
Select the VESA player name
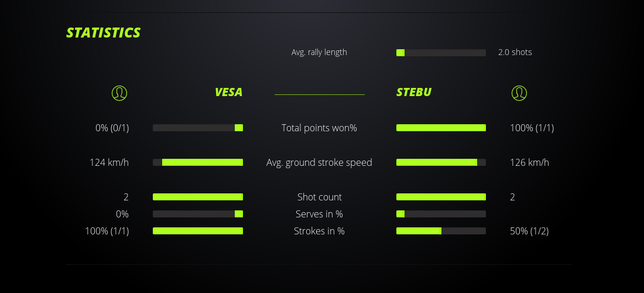click(x=228, y=92)
